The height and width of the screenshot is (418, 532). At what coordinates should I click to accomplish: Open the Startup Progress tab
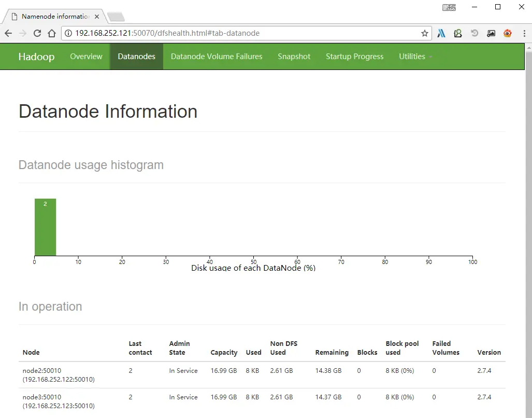[x=354, y=57]
